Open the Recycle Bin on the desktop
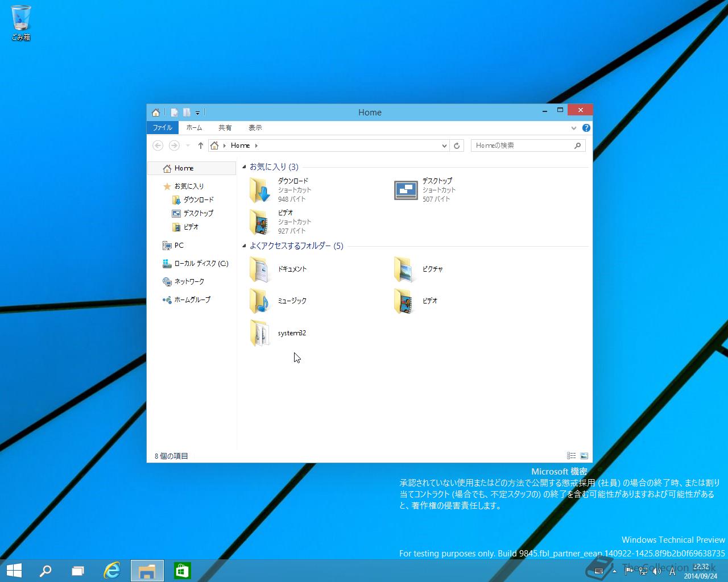This screenshot has width=728, height=582. [x=21, y=23]
